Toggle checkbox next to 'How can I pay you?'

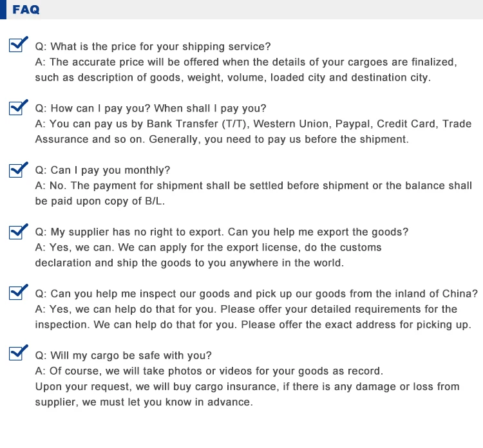tap(17, 108)
